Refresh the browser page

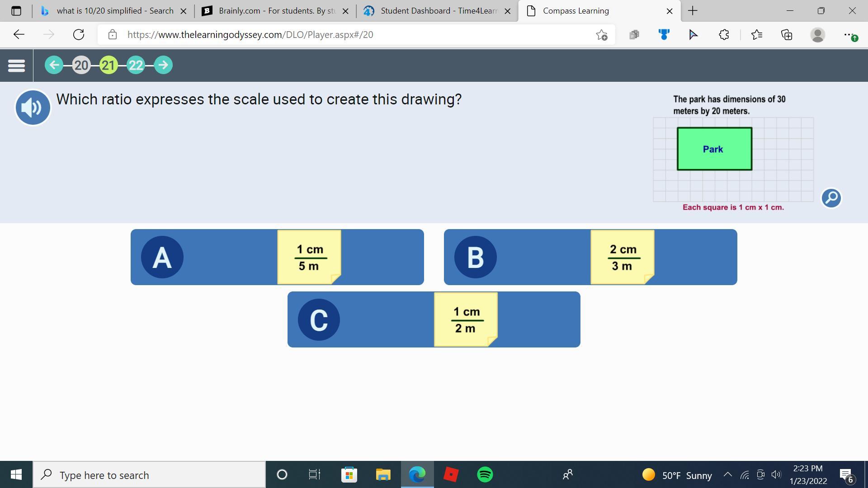click(x=79, y=35)
